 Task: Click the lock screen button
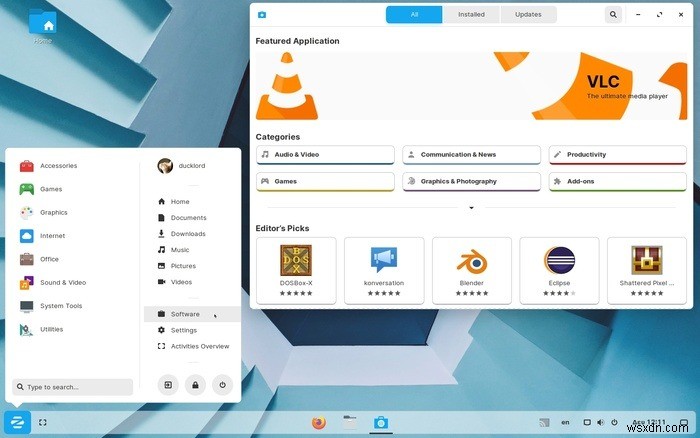(x=195, y=385)
